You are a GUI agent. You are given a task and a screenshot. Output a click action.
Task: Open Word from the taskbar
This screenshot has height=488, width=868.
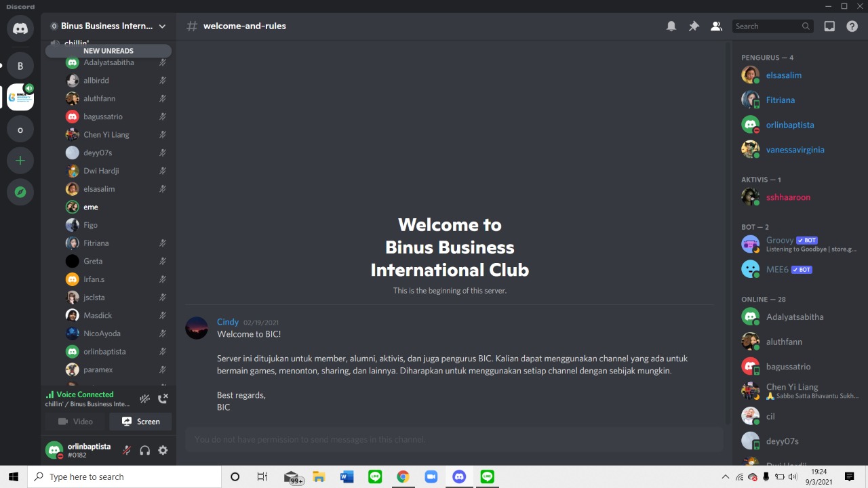coord(347,477)
